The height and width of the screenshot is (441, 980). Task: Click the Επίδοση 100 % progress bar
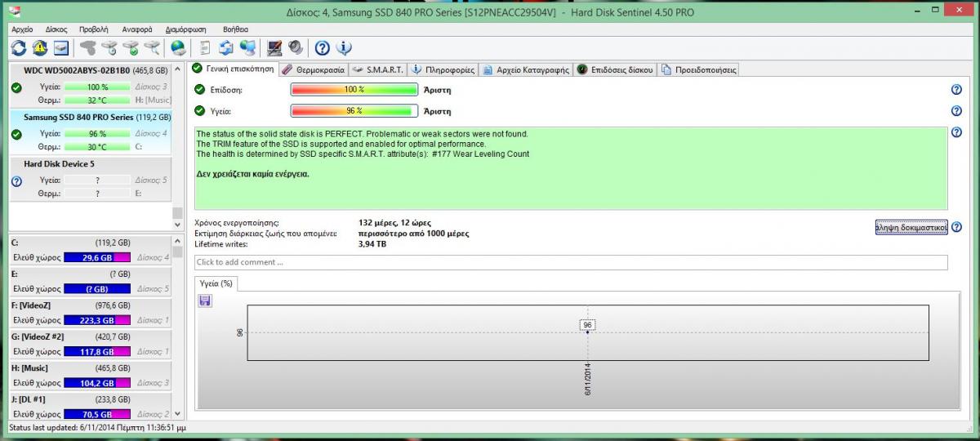[x=354, y=90]
